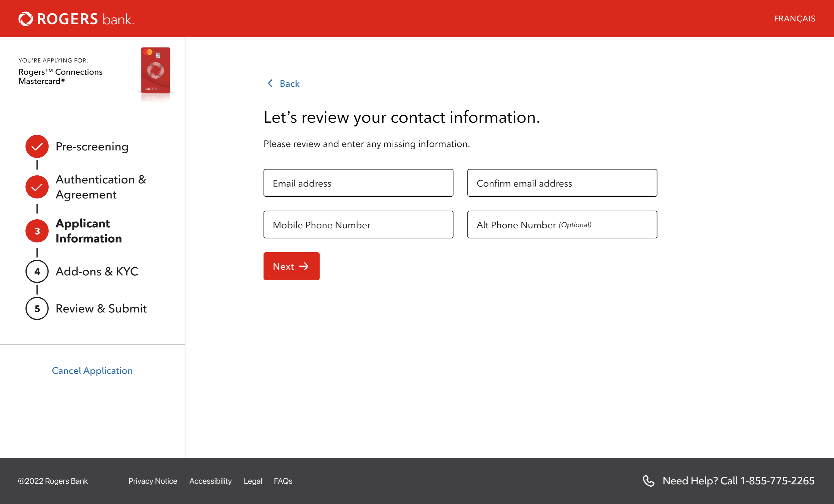Click the Authentication & Agreement checkmark circle
The image size is (834, 504).
(37, 187)
